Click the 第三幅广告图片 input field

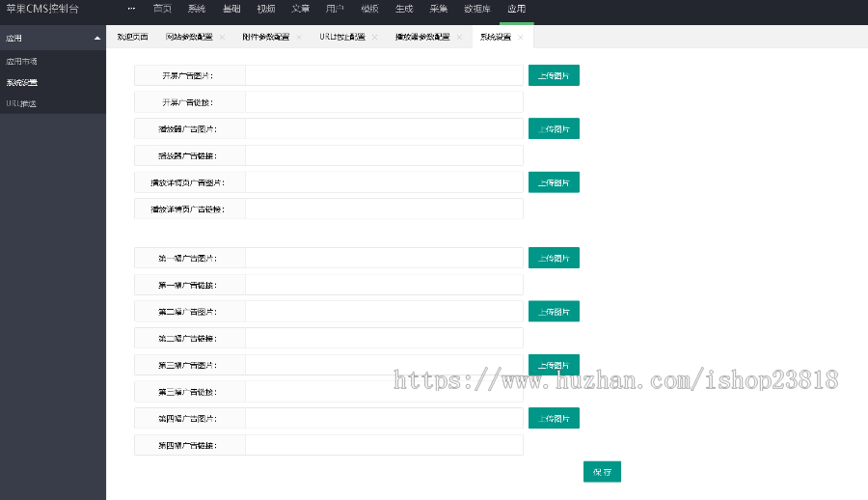click(x=384, y=365)
